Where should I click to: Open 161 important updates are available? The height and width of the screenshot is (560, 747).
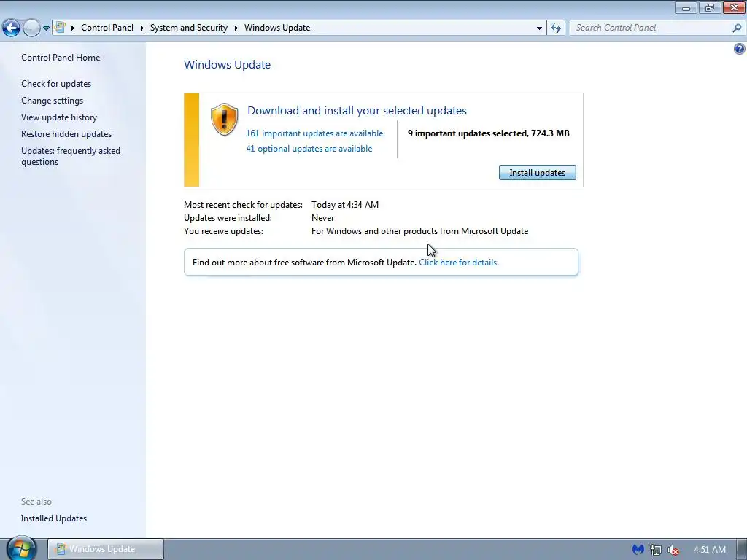pos(314,133)
